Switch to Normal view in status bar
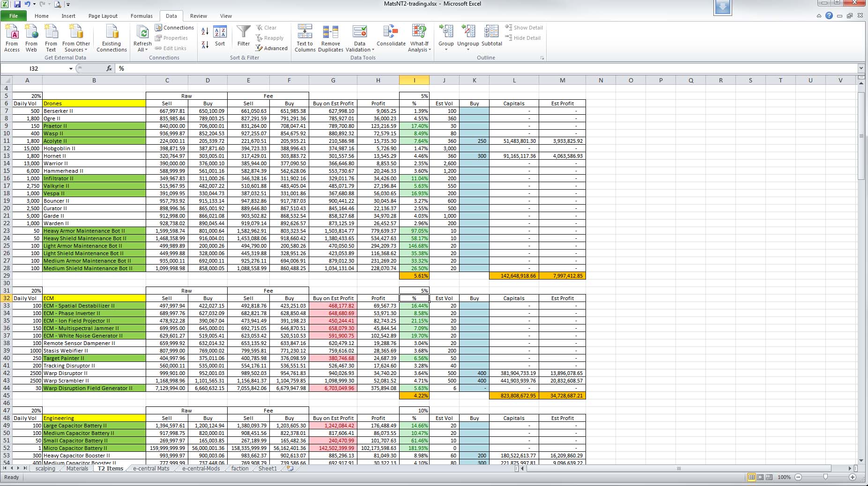Screen dimensions: 868x486 coord(751,477)
